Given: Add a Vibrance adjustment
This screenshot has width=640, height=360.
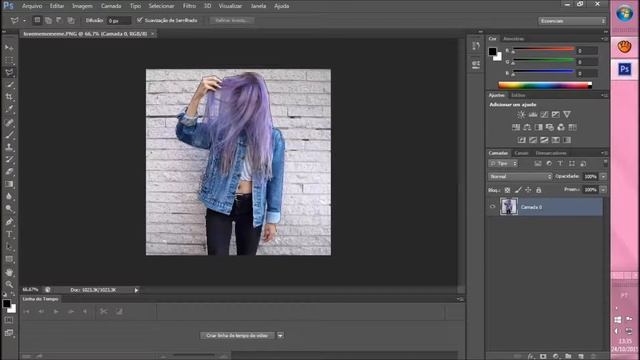Looking at the screenshot, I should pos(567,115).
